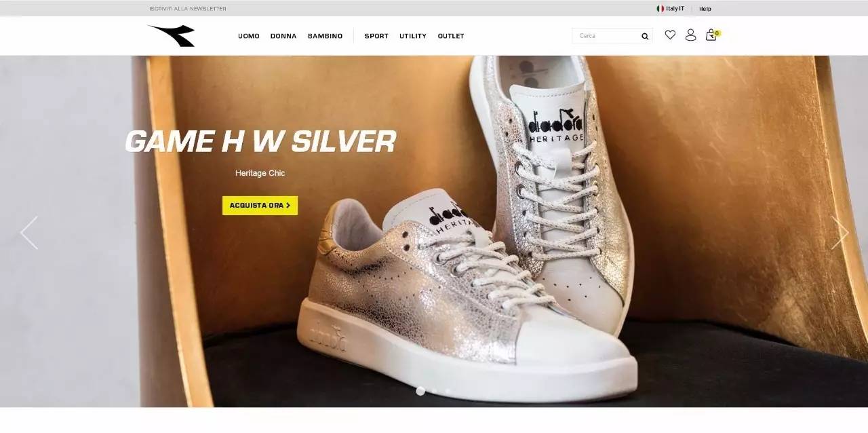
Task: Go to the UTILITY section
Action: click(413, 36)
